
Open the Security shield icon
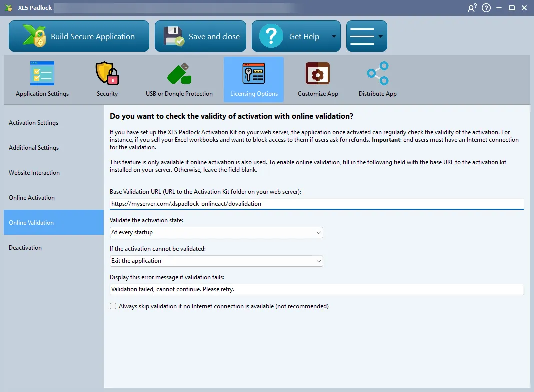tap(107, 73)
